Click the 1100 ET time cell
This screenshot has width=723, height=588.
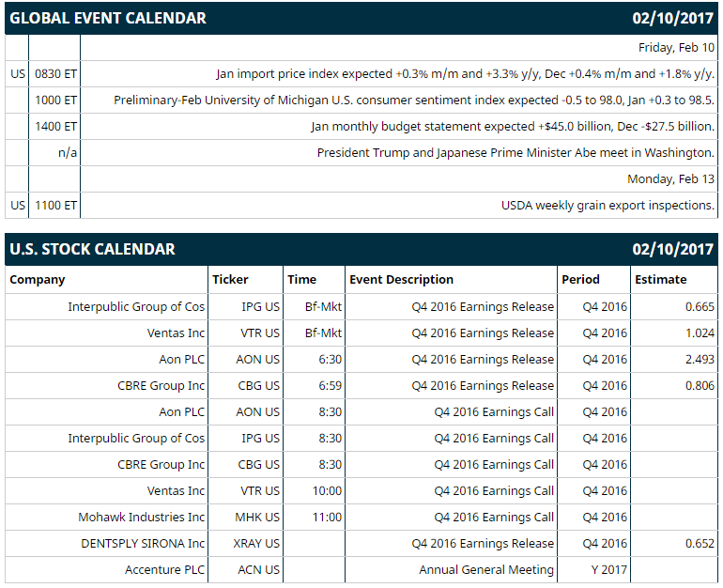[55, 206]
